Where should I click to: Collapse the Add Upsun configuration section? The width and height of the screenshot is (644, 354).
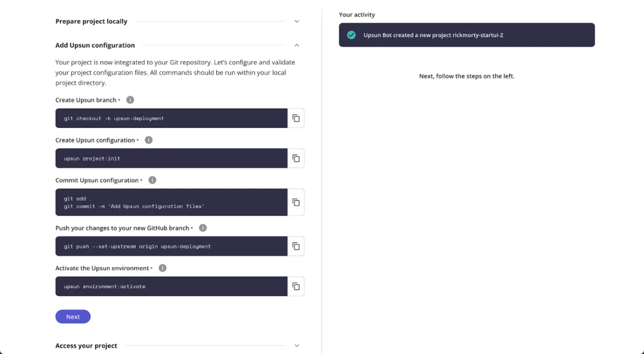(297, 45)
